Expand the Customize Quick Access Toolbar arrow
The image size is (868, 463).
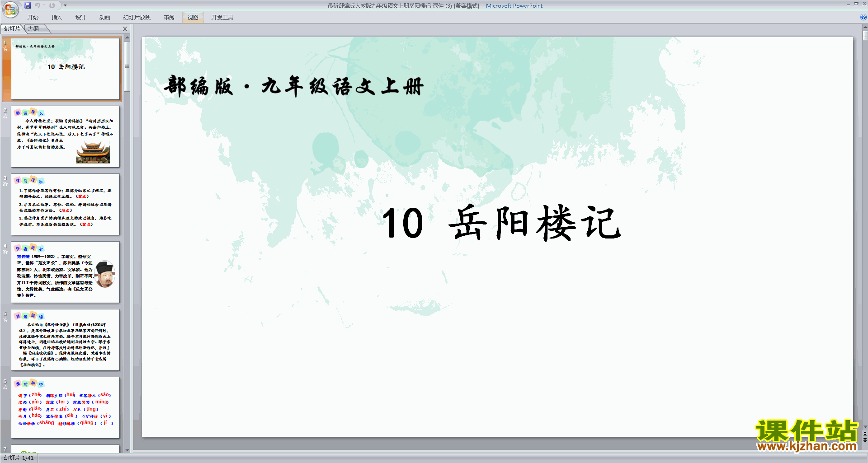pyautogui.click(x=65, y=5)
